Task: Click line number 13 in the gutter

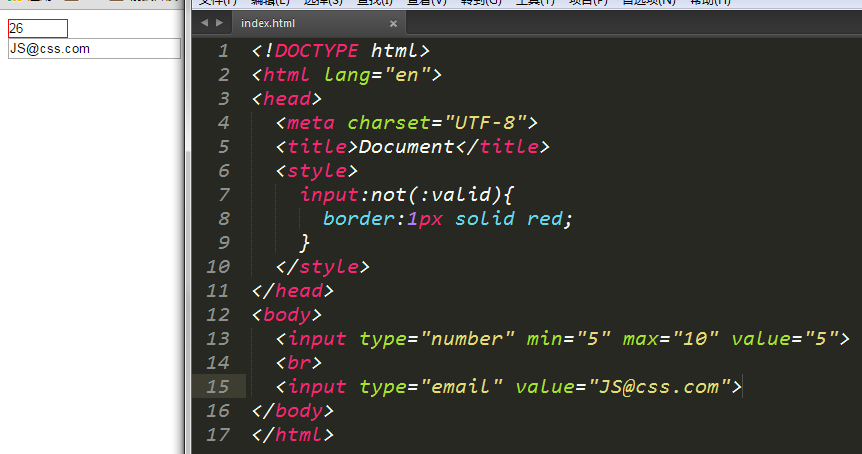Action: 218,339
